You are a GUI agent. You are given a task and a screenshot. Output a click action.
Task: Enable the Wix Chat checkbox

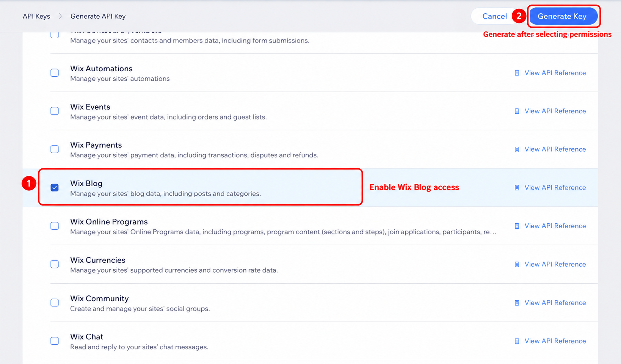55,341
